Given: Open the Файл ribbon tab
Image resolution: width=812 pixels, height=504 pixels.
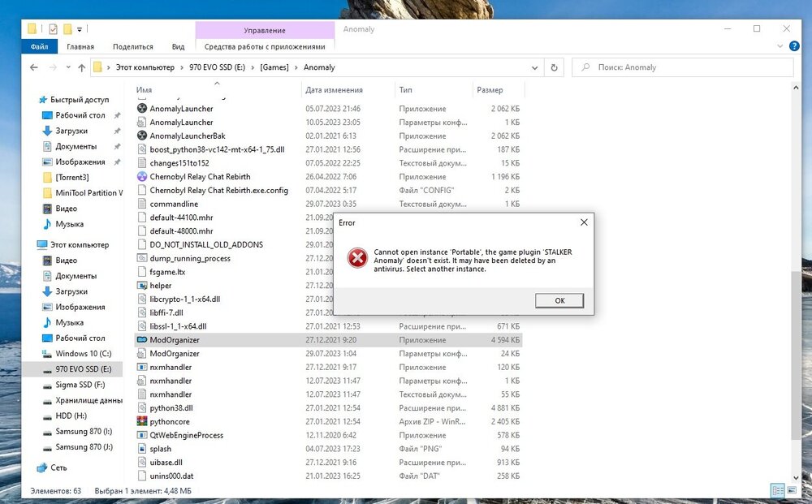Looking at the screenshot, I should (x=39, y=46).
